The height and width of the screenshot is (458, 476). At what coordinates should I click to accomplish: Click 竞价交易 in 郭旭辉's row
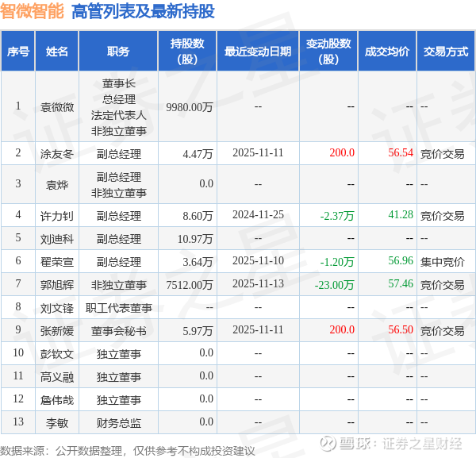[x=443, y=285]
